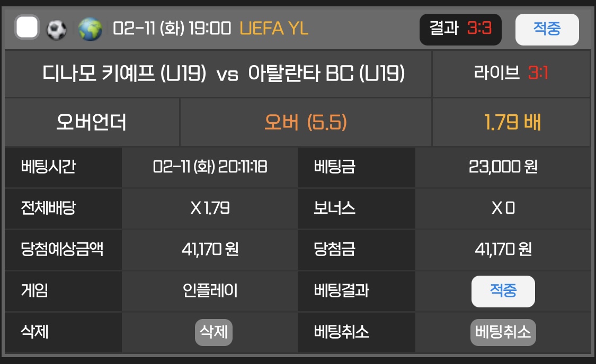
Task: Click the globe region icon
Action: coord(90,29)
